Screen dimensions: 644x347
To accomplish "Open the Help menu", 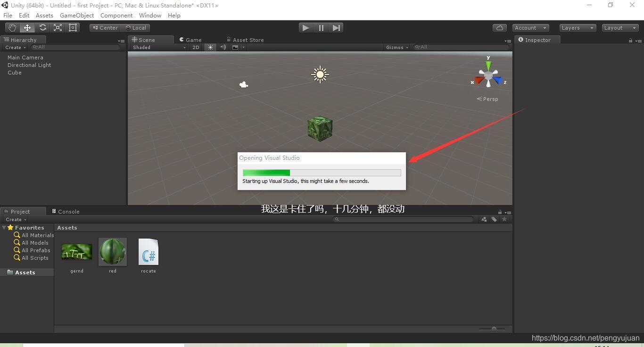I will pyautogui.click(x=174, y=15).
